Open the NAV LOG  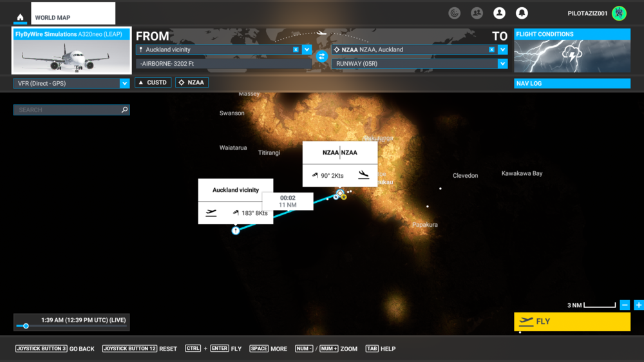[572, 83]
